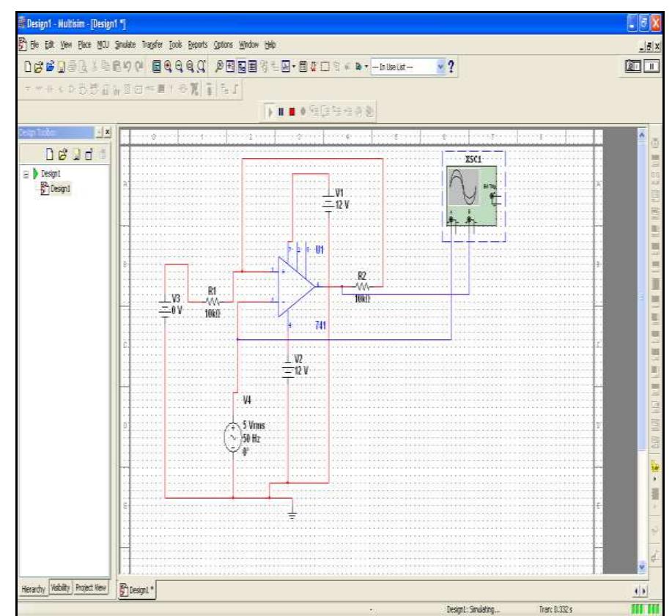This screenshot has height=616, width=672.
Task: Open the Help question mark icon
Action: point(452,65)
